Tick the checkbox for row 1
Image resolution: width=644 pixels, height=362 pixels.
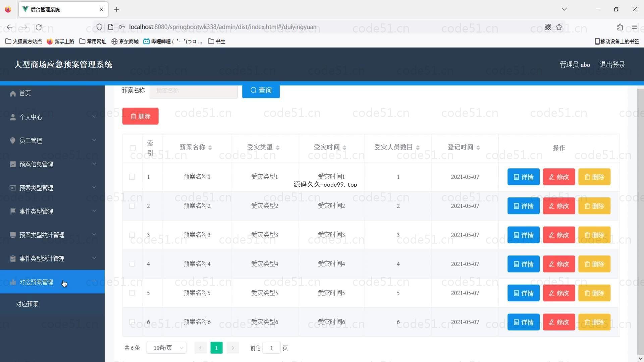point(132,177)
